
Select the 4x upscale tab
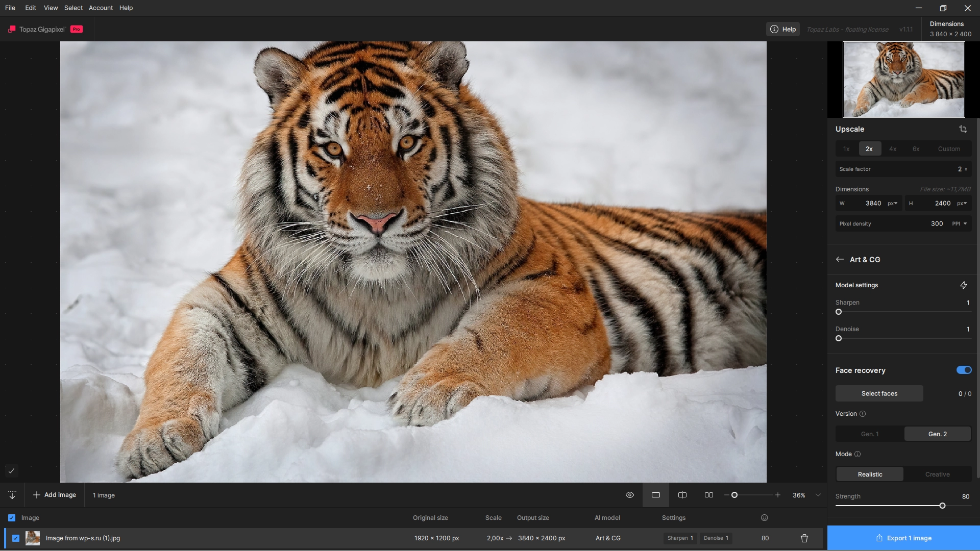893,149
